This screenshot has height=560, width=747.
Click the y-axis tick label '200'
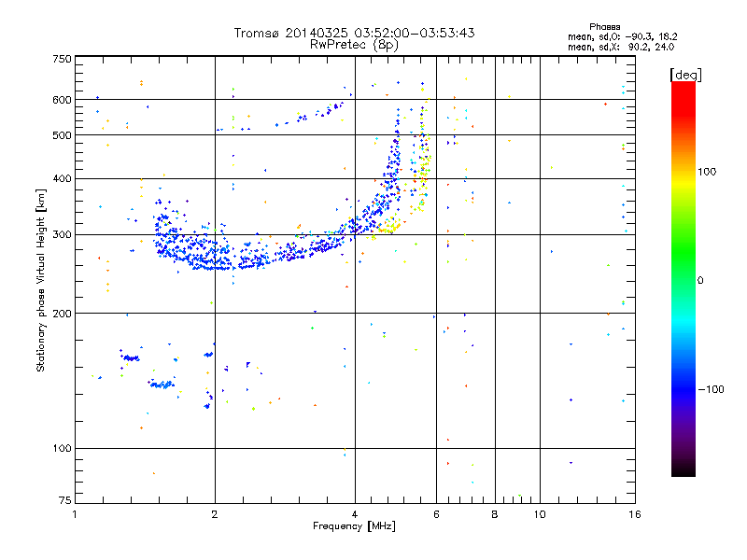(62, 314)
